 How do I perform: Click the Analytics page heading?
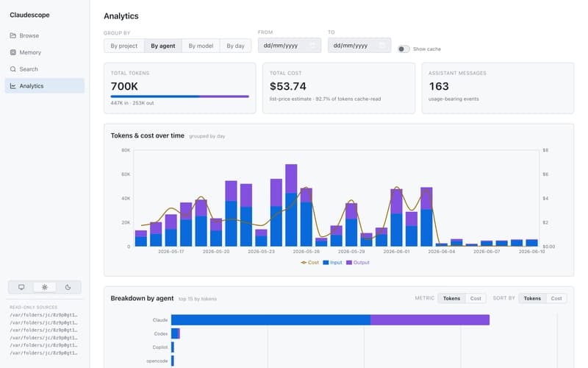pyautogui.click(x=121, y=16)
